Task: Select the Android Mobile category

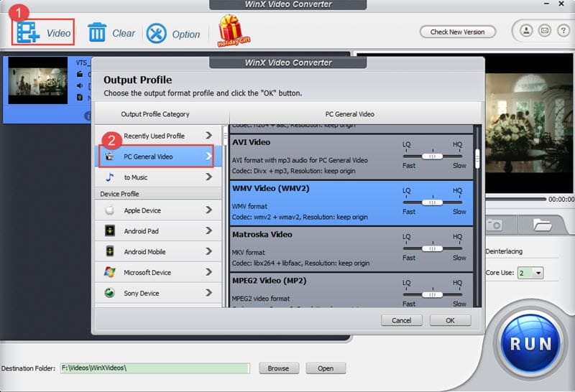Action: point(158,251)
